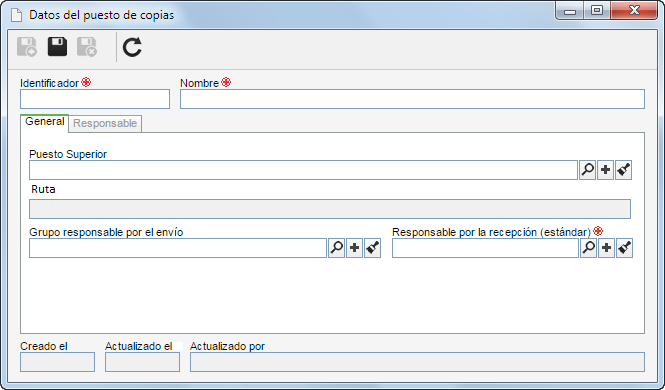Image resolution: width=665 pixels, height=390 pixels.
Task: Click into the Nombre text field
Action: coord(412,99)
